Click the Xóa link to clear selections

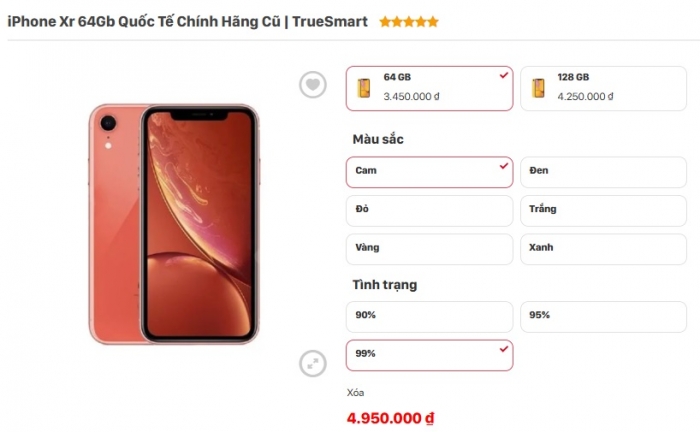(355, 393)
